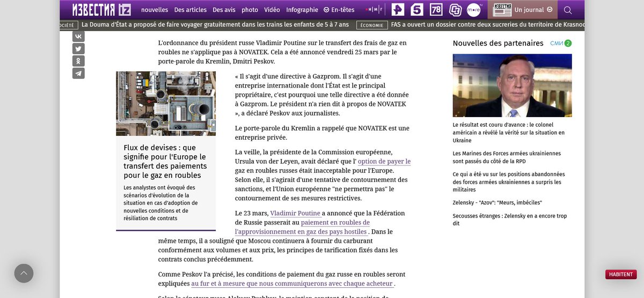The height and width of the screenshot is (298, 644).
Task: Open REN TV channel icon
Action: [398, 10]
